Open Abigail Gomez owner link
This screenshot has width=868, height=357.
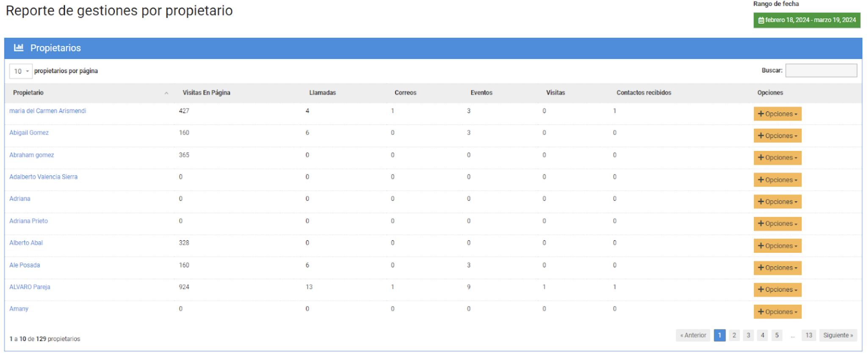29,133
